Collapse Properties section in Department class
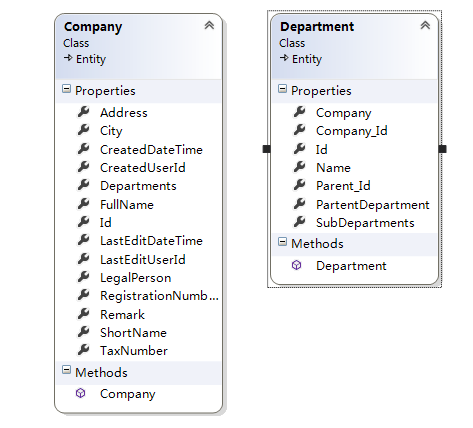The width and height of the screenshot is (473, 428). 282,89
